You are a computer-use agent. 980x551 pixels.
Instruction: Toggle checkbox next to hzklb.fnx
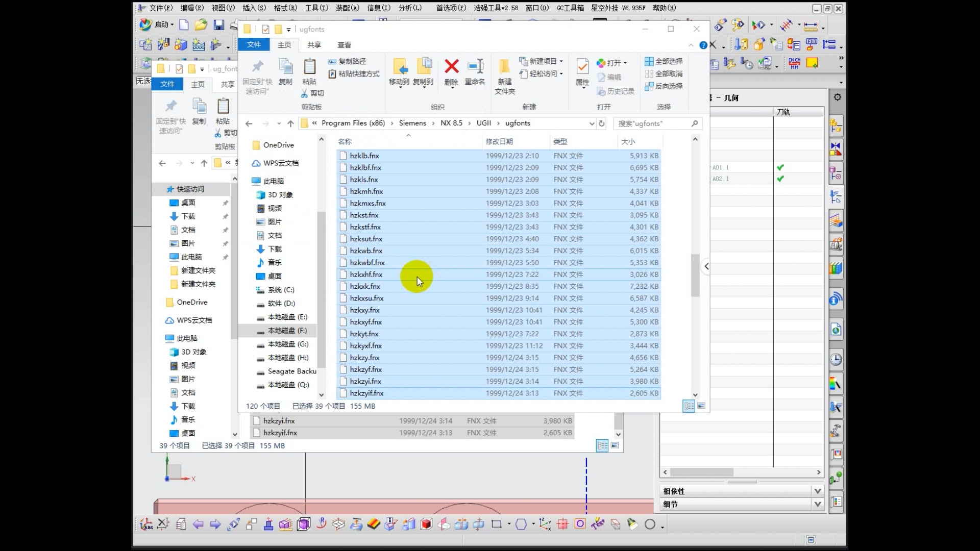tap(344, 156)
